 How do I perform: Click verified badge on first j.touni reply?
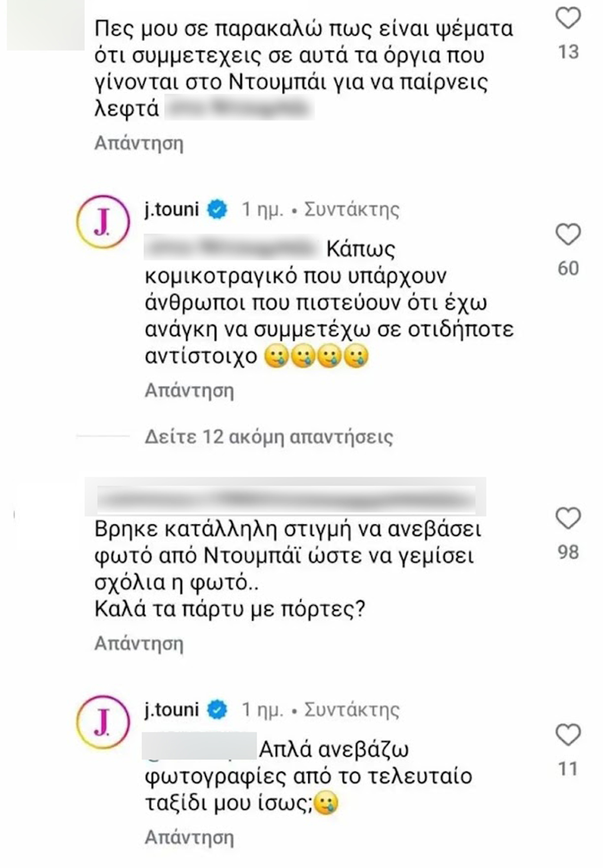[x=217, y=210]
